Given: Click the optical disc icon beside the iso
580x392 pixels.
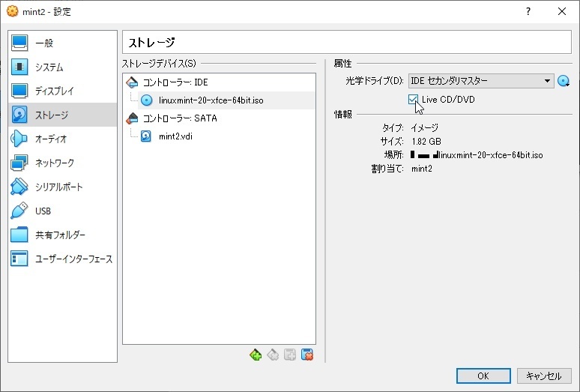Looking at the screenshot, I should (x=146, y=100).
